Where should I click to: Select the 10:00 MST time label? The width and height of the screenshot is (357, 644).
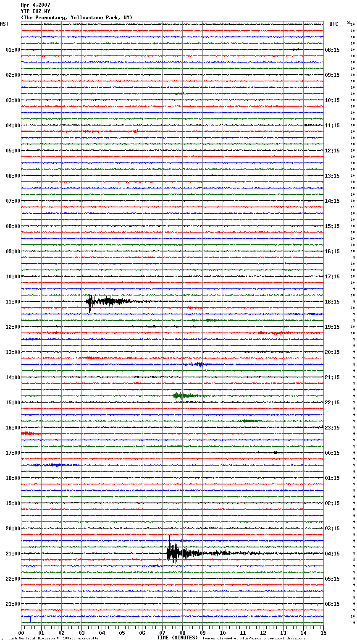coord(13,277)
